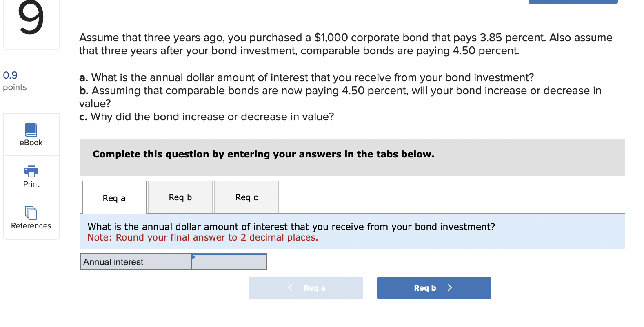
Task: Advance to Req b using the blue button
Action: tap(434, 288)
